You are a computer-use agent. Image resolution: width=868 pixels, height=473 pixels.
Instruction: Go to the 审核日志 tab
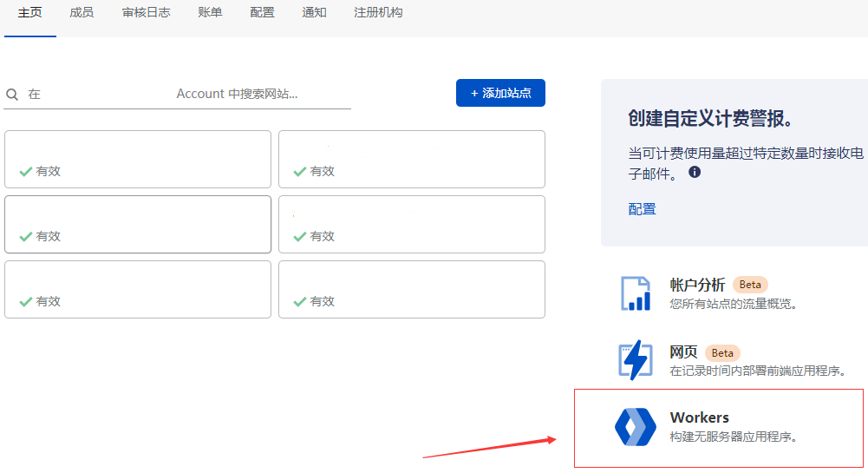[146, 13]
